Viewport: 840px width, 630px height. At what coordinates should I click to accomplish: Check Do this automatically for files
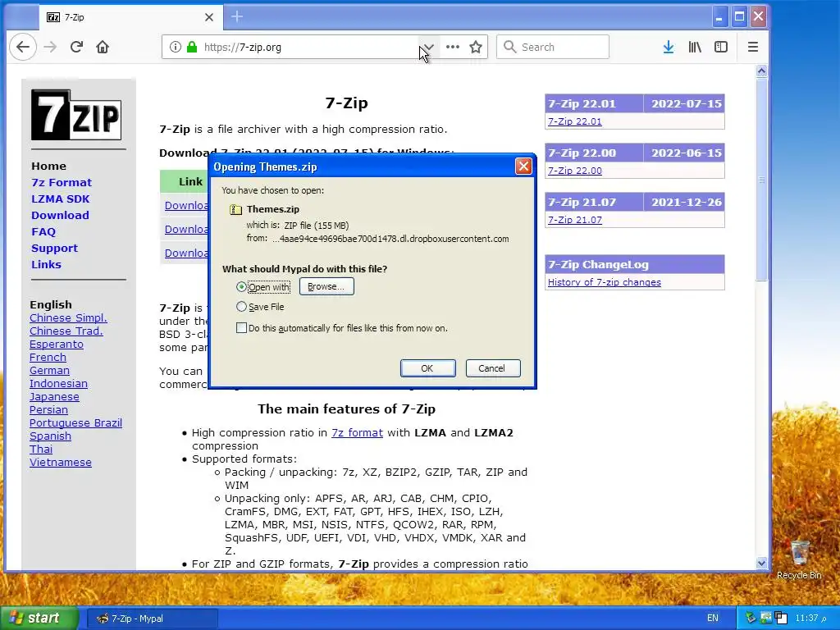(241, 328)
